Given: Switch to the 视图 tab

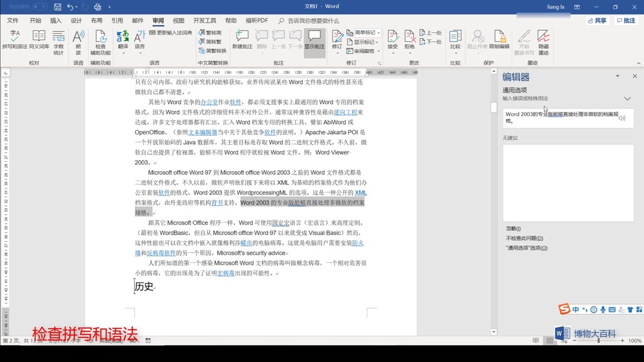Looking at the screenshot, I should coord(179,21).
